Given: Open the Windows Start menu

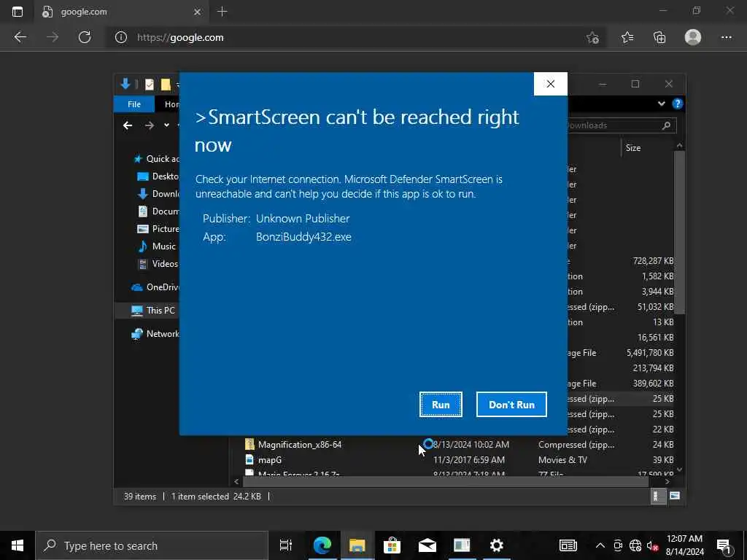Looking at the screenshot, I should [x=18, y=545].
